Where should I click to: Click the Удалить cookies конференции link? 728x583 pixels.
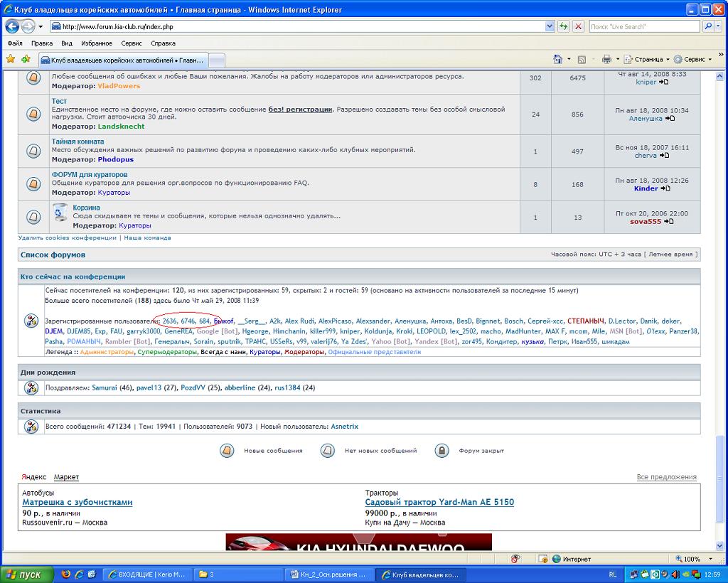click(x=67, y=237)
